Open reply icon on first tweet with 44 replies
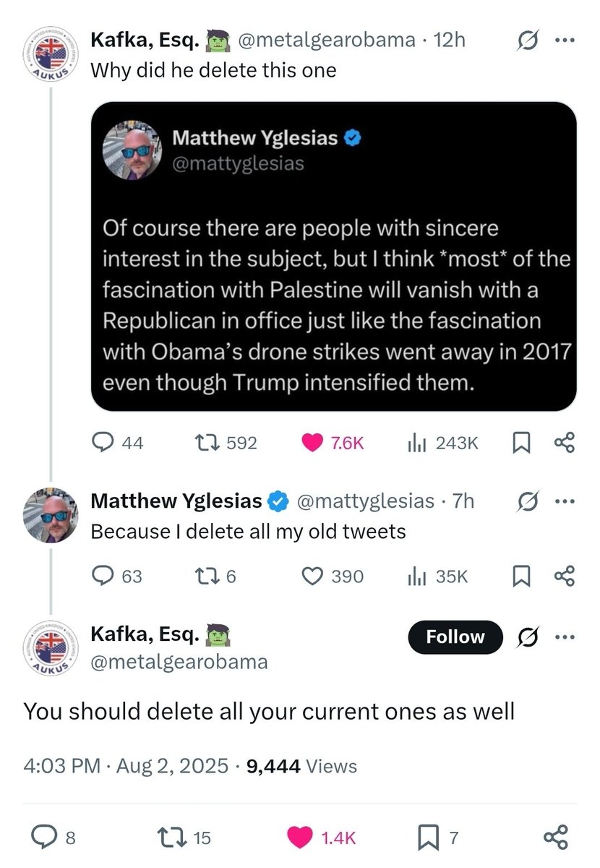Screen dimensions: 600x868 (102, 443)
